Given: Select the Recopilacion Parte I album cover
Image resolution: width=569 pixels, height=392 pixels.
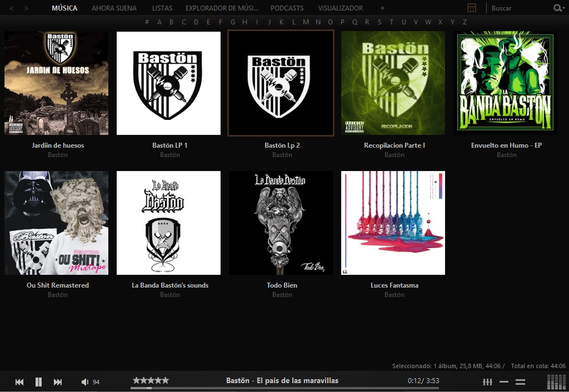Looking at the screenshot, I should click(x=393, y=83).
